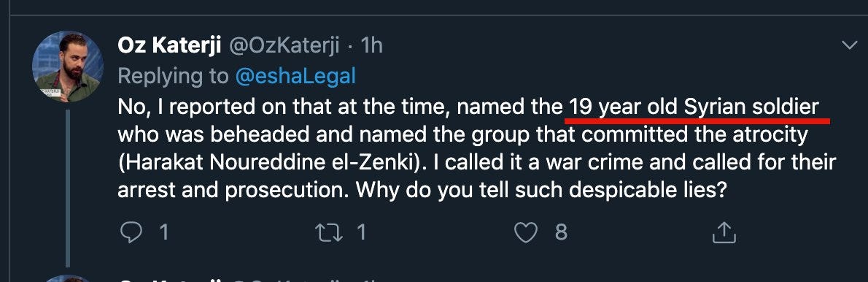Click the vertical thread connector line
Viewport: 868px width, 282px height.
tap(68, 188)
